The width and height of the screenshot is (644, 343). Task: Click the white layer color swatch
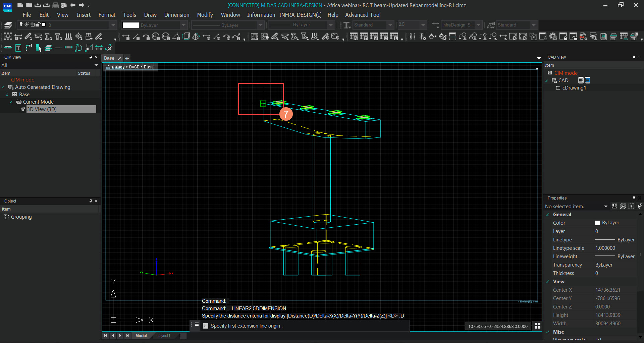pos(44,24)
